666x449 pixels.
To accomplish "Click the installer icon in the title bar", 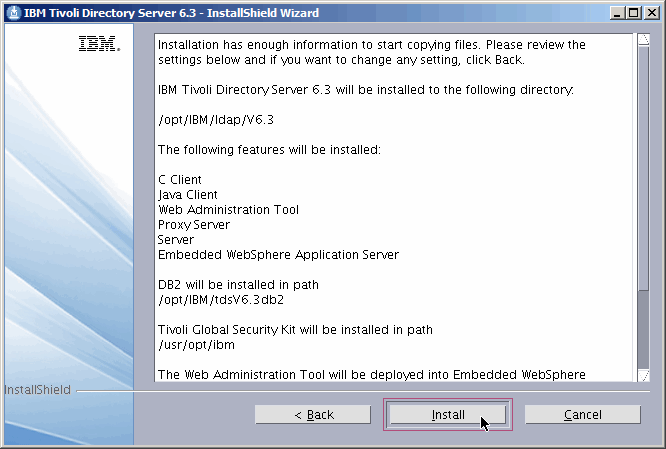I will [x=13, y=12].
